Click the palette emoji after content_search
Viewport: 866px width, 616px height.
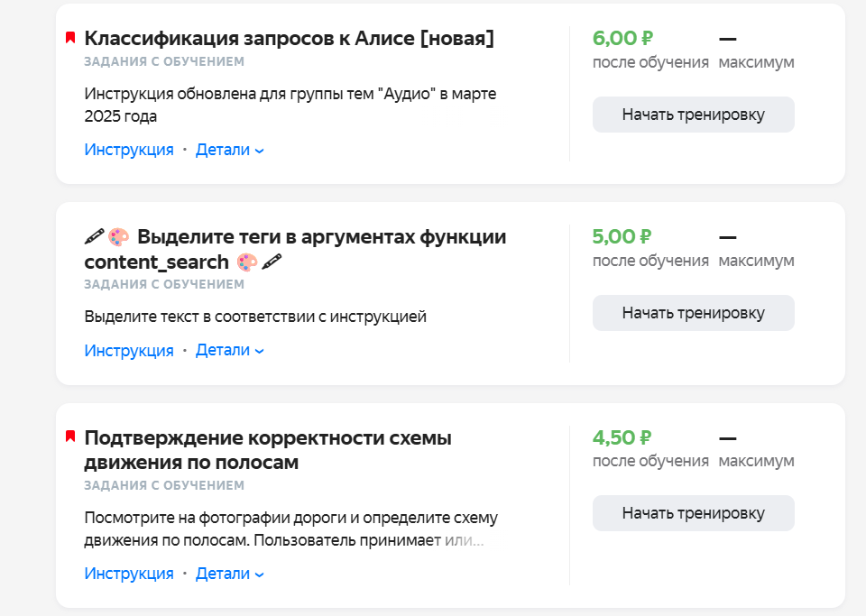tap(247, 262)
